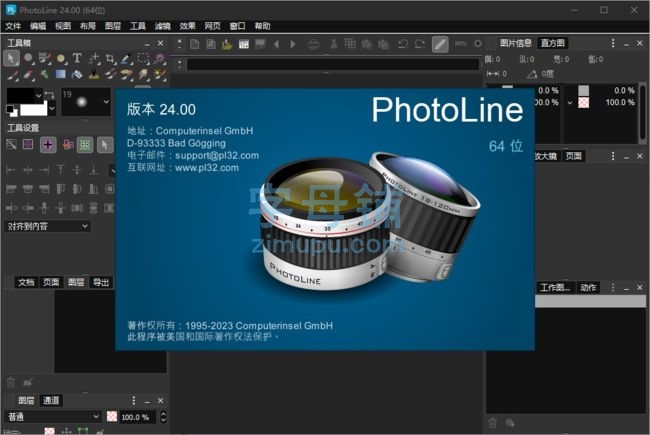Close the 图片信息 panel
This screenshot has height=435, width=650.
coord(640,43)
